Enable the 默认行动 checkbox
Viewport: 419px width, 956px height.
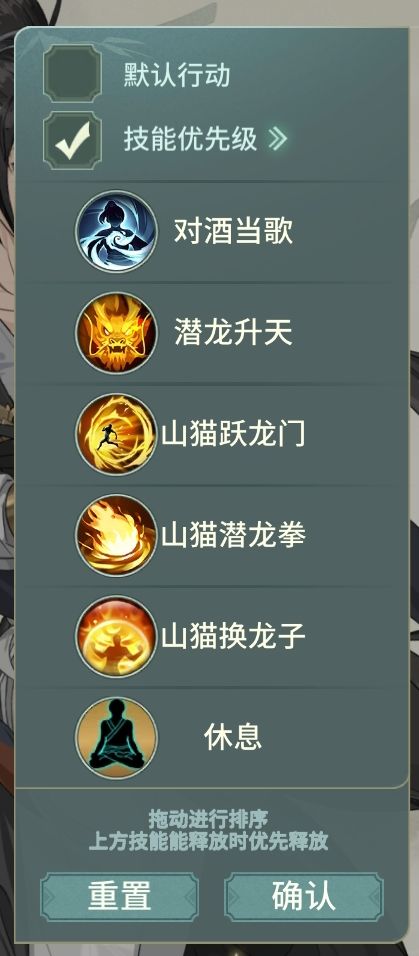(x=73, y=73)
